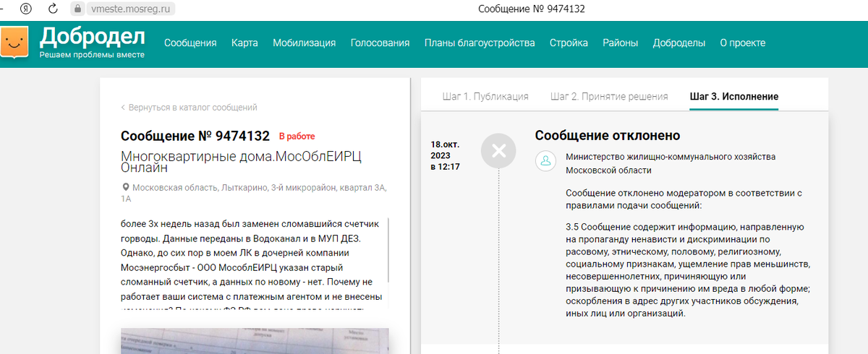Click the 18.окт. 2023 в 12:17 timestamp
Viewport: 868px width, 354px height.
click(446, 155)
